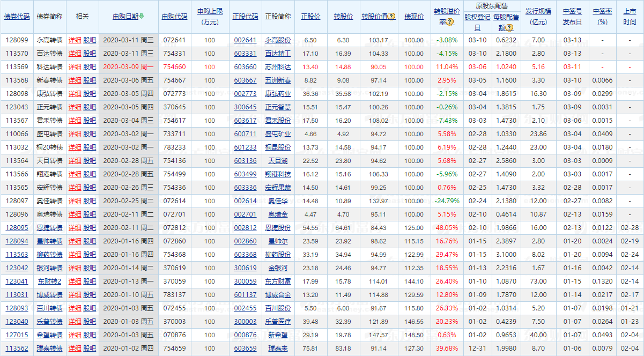Click help icon beside 转股溢价率 header
644x356 pixels.
pyautogui.click(x=451, y=22)
